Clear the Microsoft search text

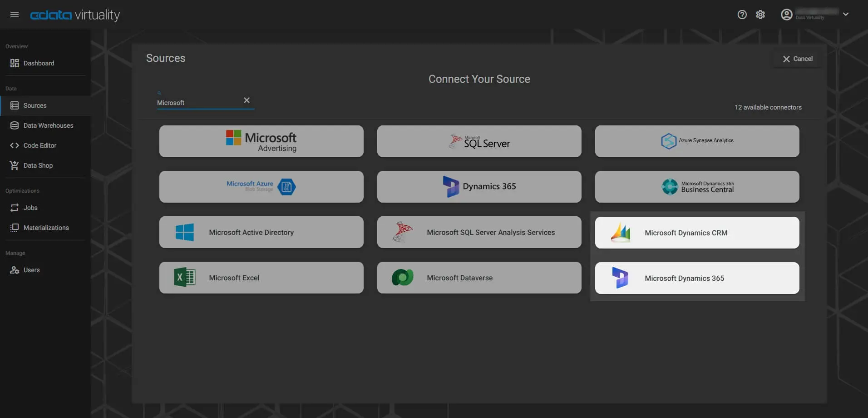click(x=247, y=100)
